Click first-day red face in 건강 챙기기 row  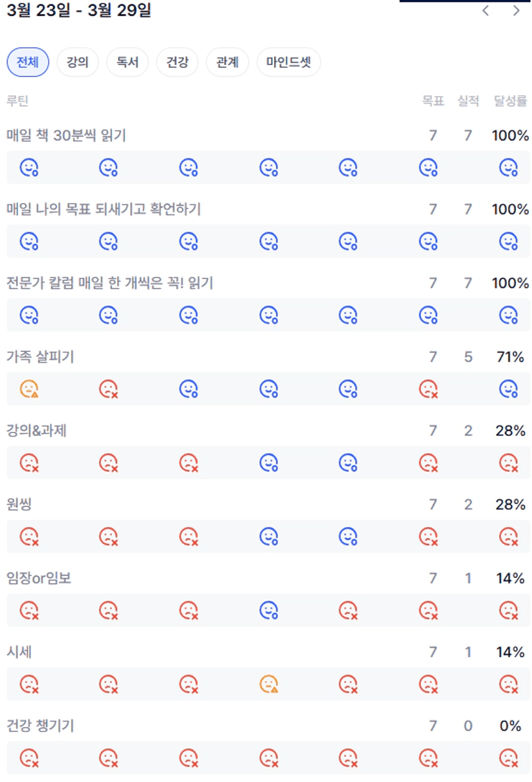[29, 758]
